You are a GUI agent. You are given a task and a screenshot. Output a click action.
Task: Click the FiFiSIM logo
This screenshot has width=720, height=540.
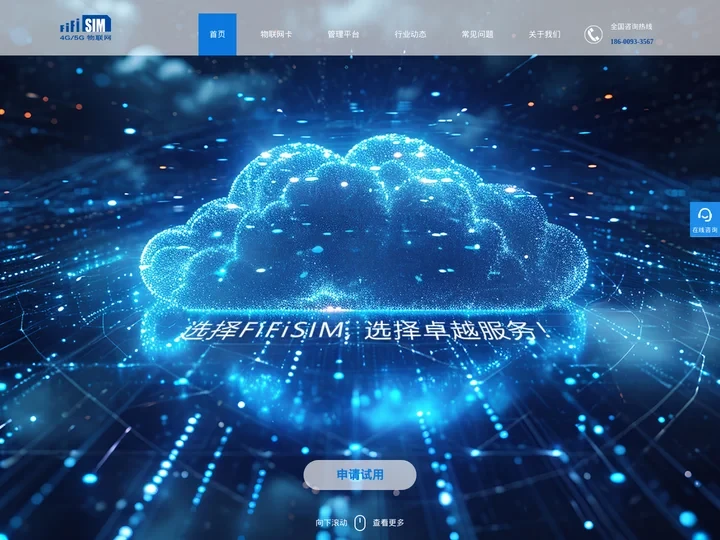tap(86, 28)
